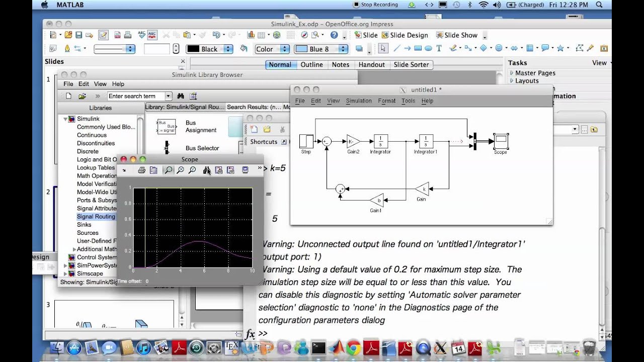Toggle Edit File mode icon
Image resolution: width=644 pixels, height=362 pixels.
click(103, 35)
